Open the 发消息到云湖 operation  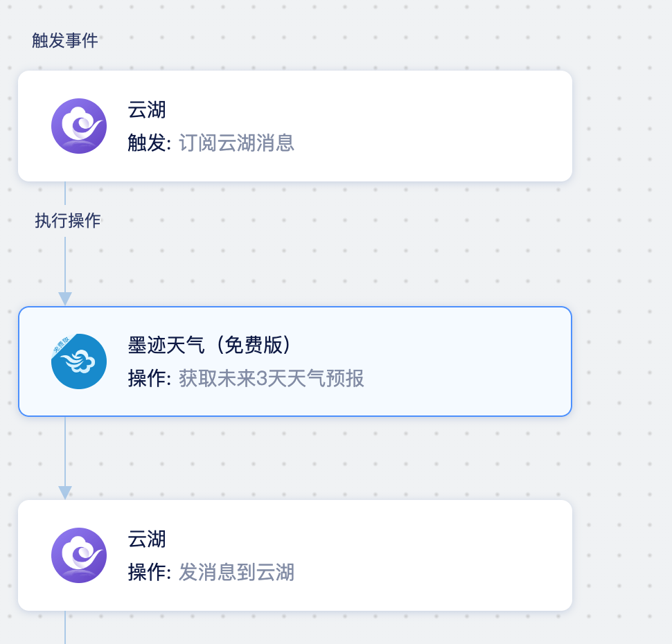(236, 573)
